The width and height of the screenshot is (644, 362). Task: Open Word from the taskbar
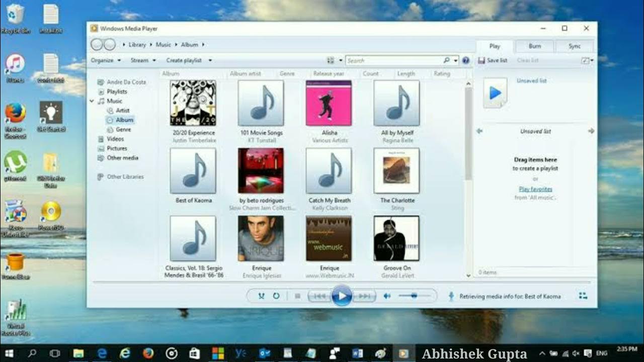(x=358, y=353)
